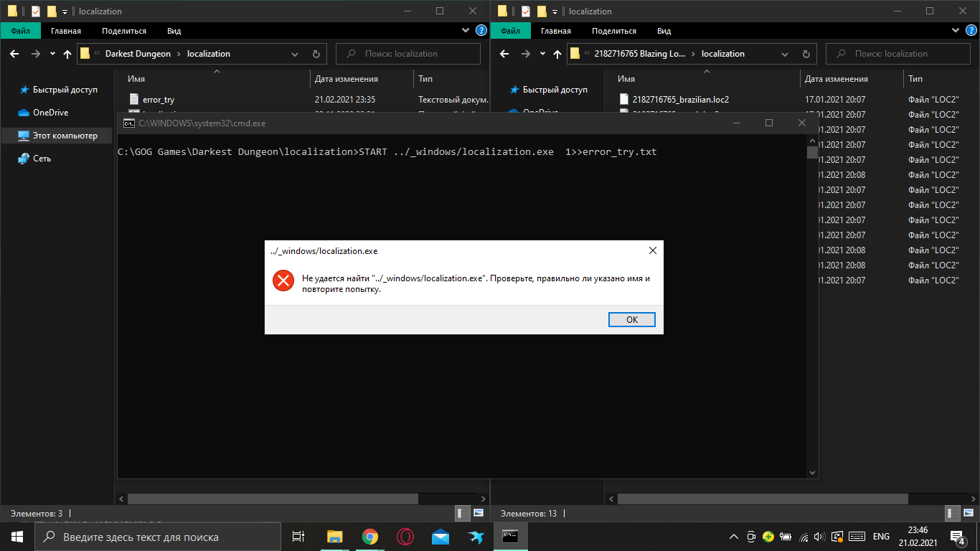Select Этот компьютер in left Explorer sidebar
Screen dimensions: 980x551
pos(57,136)
